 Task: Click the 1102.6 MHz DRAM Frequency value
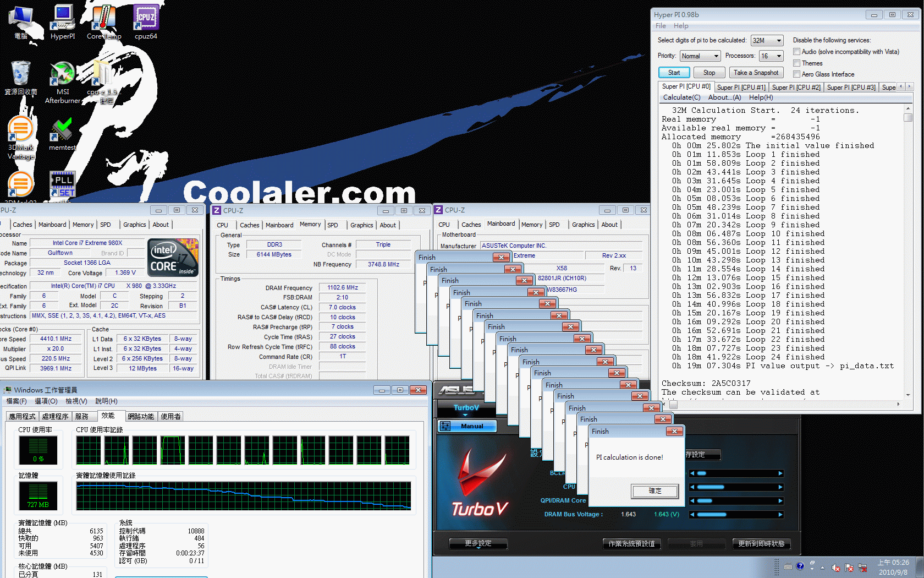[342, 287]
